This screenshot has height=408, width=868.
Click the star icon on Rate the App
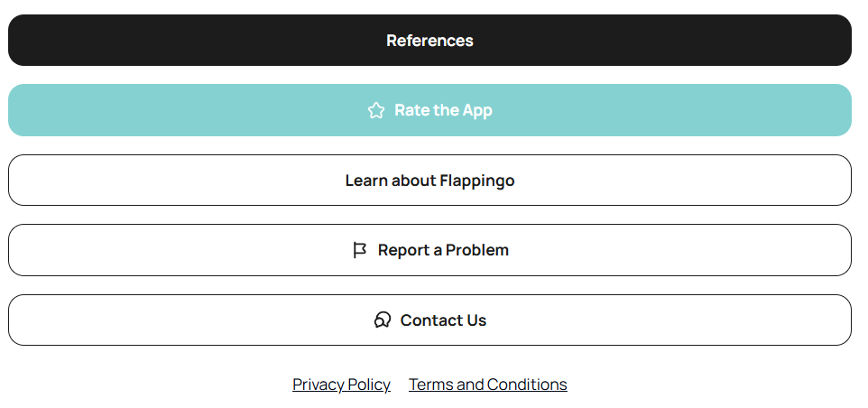376,110
